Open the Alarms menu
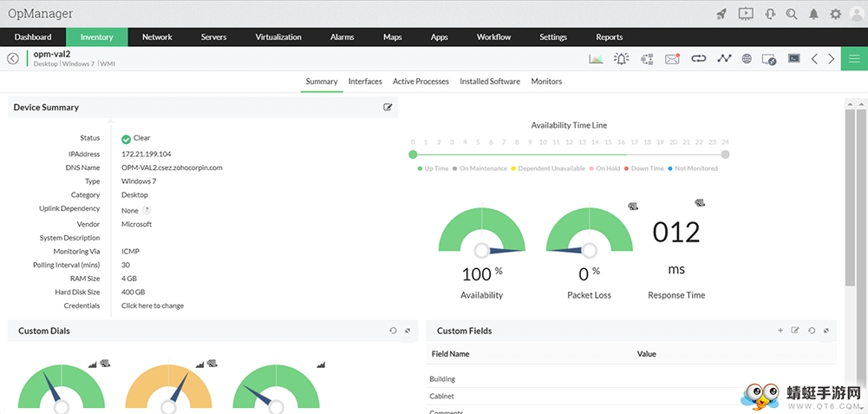The width and height of the screenshot is (868, 414). point(343,37)
